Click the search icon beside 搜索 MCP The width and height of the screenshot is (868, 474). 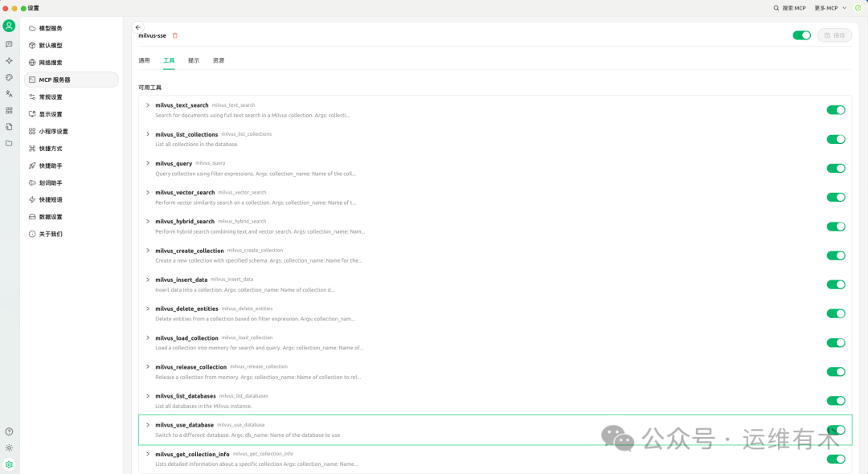(x=776, y=8)
